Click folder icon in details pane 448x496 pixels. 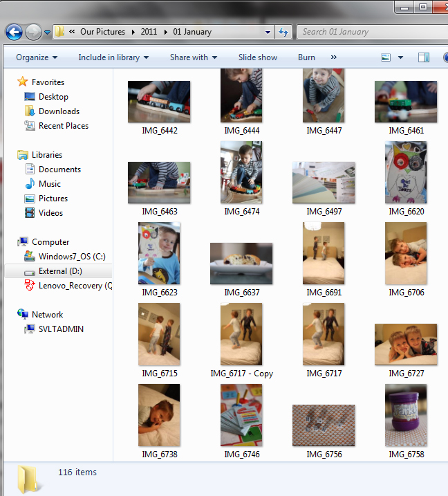click(29, 479)
